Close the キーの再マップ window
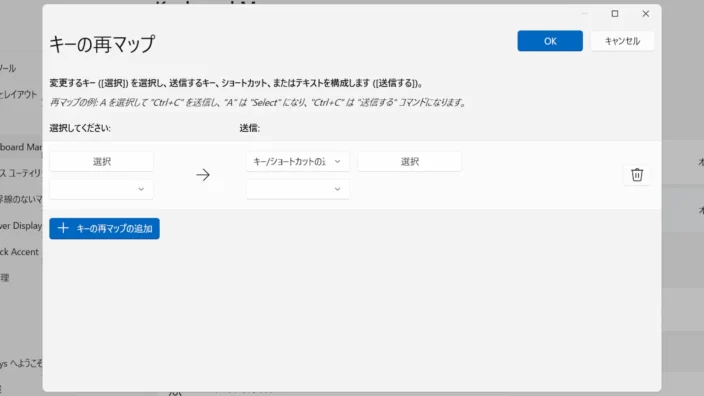The height and width of the screenshot is (396, 704). (646, 14)
